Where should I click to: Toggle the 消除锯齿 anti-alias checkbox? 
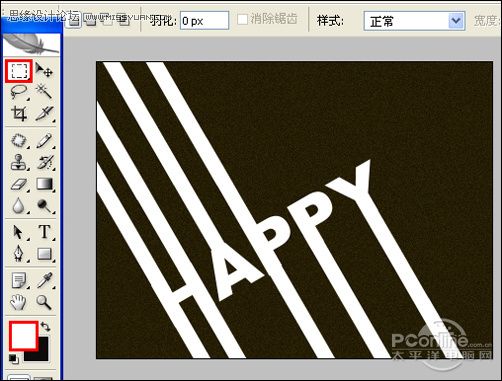click(x=242, y=19)
